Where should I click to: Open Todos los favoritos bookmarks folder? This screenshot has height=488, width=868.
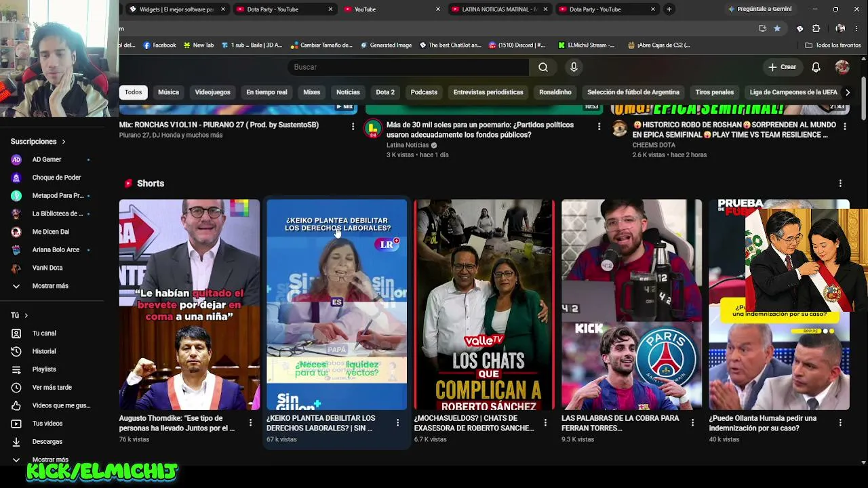833,45
